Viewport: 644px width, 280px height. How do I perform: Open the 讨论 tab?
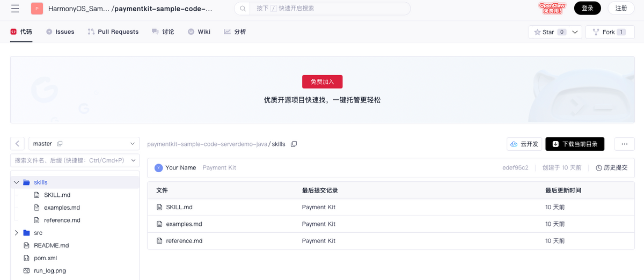pos(163,32)
